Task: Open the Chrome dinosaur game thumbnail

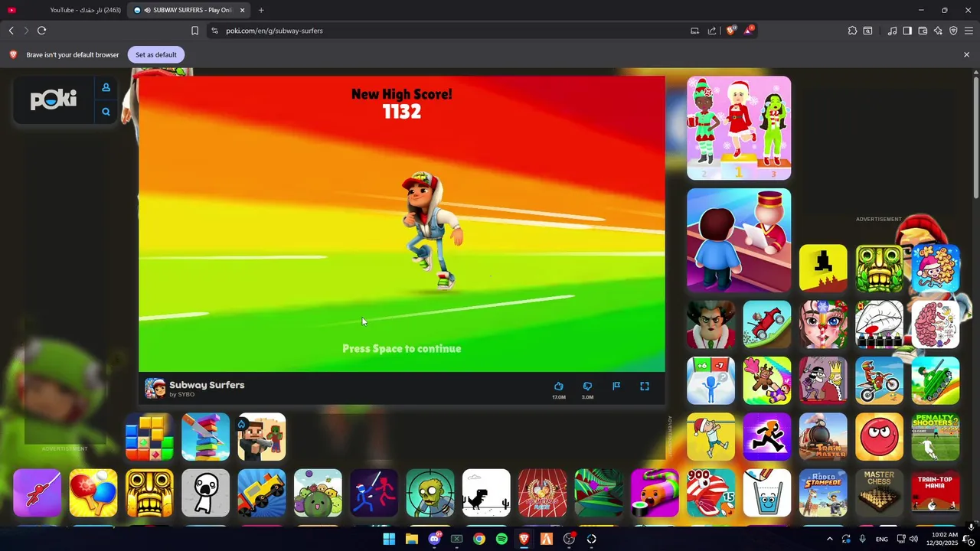Action: [486, 493]
